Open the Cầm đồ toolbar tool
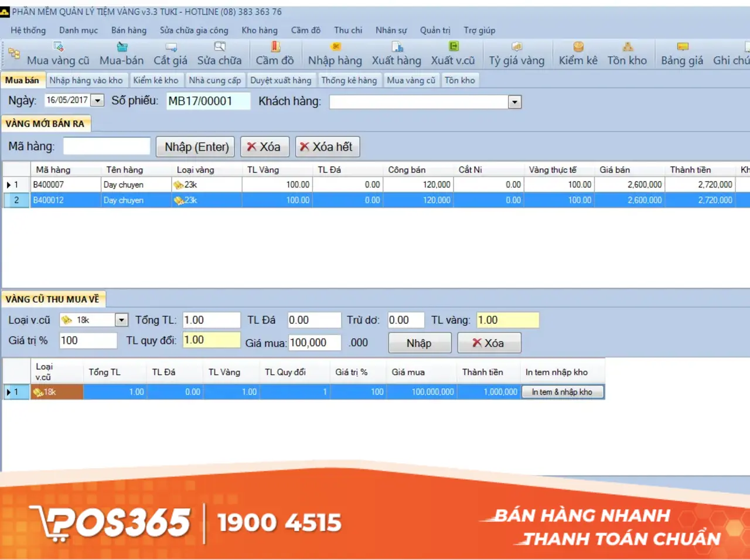The image size is (750, 560). [x=275, y=54]
